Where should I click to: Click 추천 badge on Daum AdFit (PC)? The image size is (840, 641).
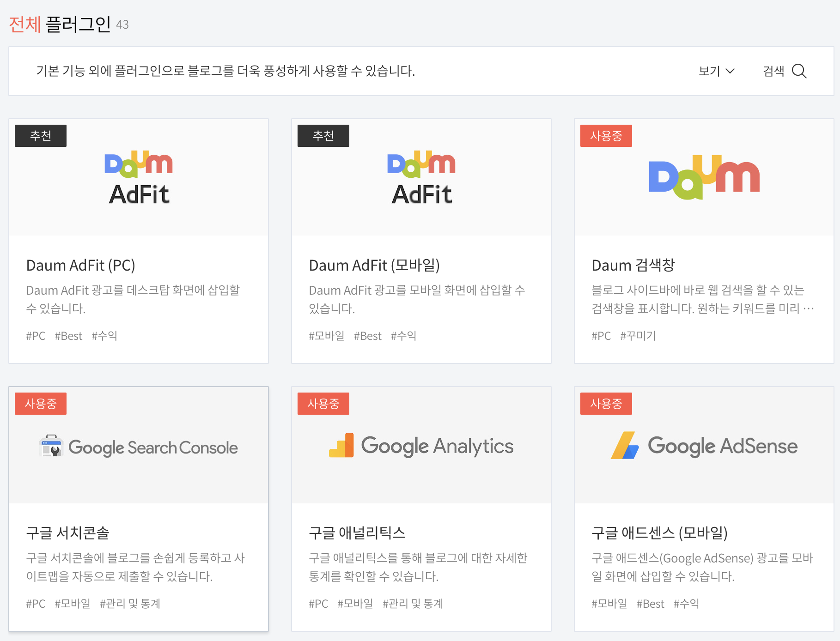tap(41, 136)
